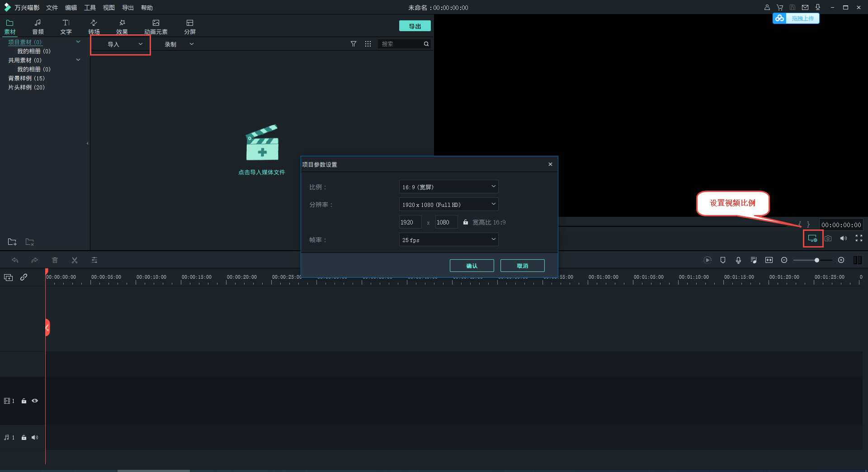Viewport: 868px width, 472px height.
Task: Click the delete trash icon in timeline toolbar
Action: pyautogui.click(x=55, y=260)
